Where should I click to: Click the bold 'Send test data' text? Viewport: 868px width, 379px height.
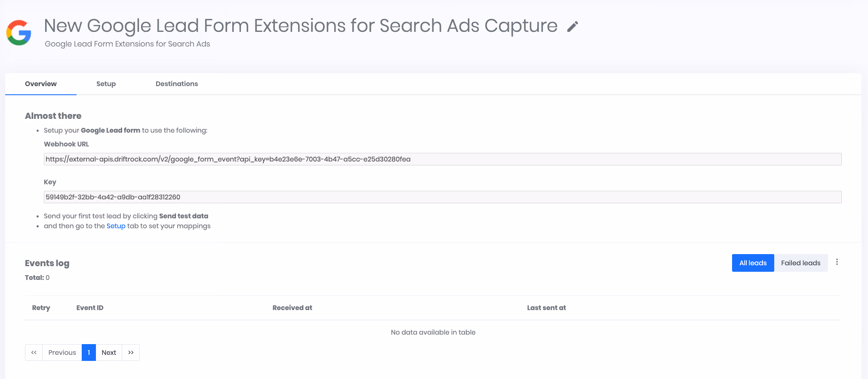(x=184, y=216)
